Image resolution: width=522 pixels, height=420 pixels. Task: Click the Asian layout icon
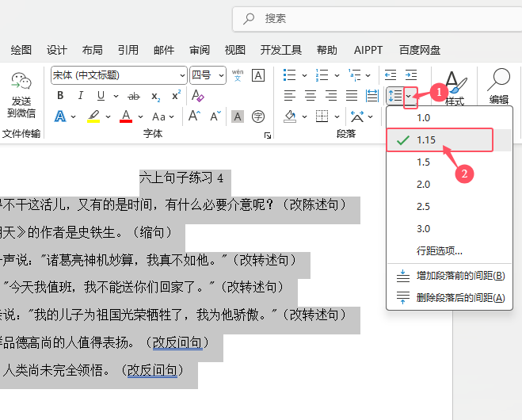point(357,116)
